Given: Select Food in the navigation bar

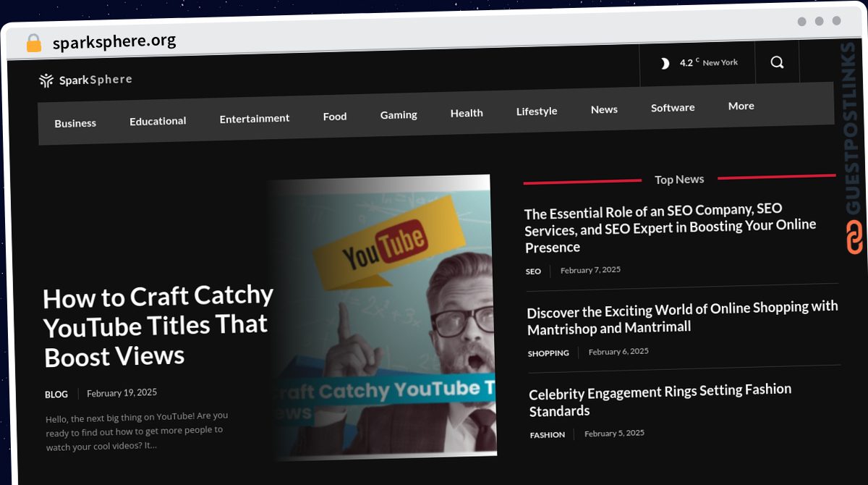Looking at the screenshot, I should coord(335,116).
